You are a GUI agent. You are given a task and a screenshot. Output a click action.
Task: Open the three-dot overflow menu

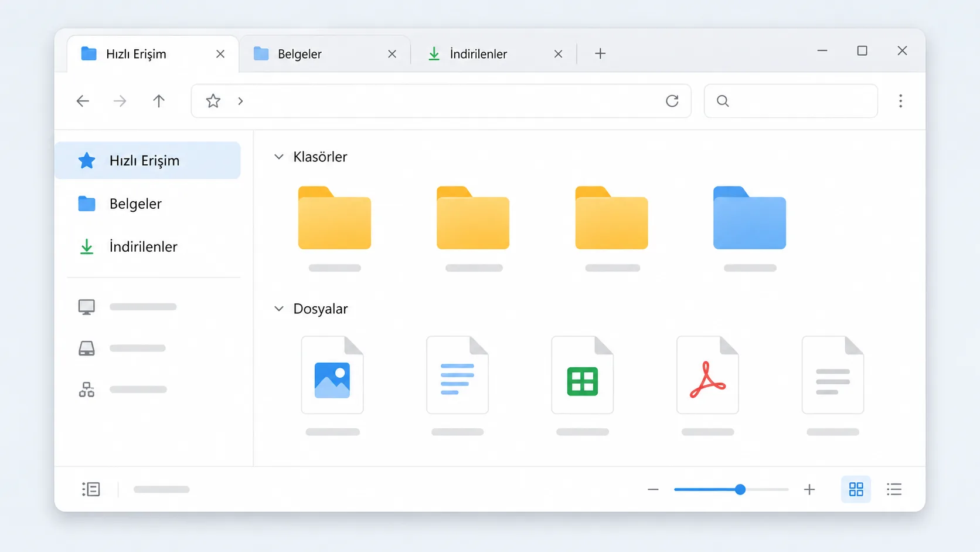(900, 101)
